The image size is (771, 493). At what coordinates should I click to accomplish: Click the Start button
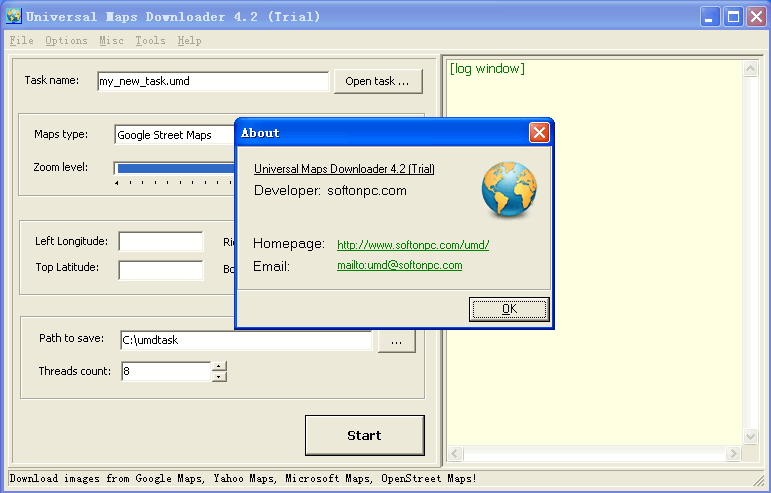coord(364,435)
